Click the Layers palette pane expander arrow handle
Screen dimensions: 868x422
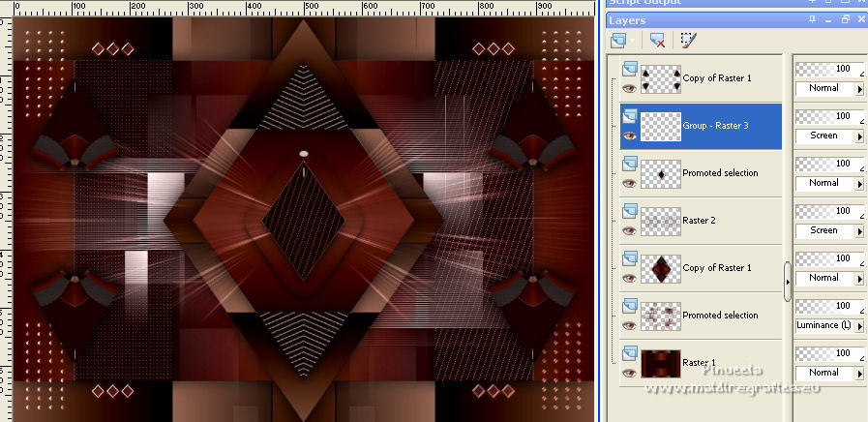[788, 282]
